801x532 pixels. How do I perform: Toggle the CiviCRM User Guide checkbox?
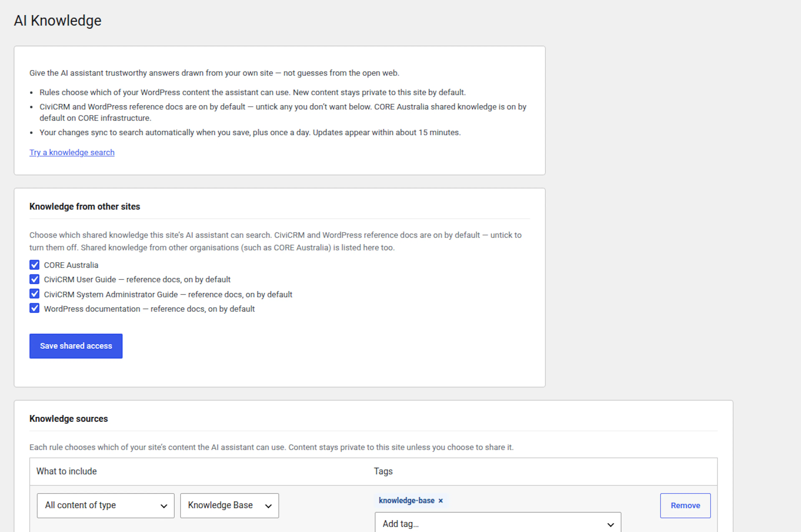click(x=34, y=279)
